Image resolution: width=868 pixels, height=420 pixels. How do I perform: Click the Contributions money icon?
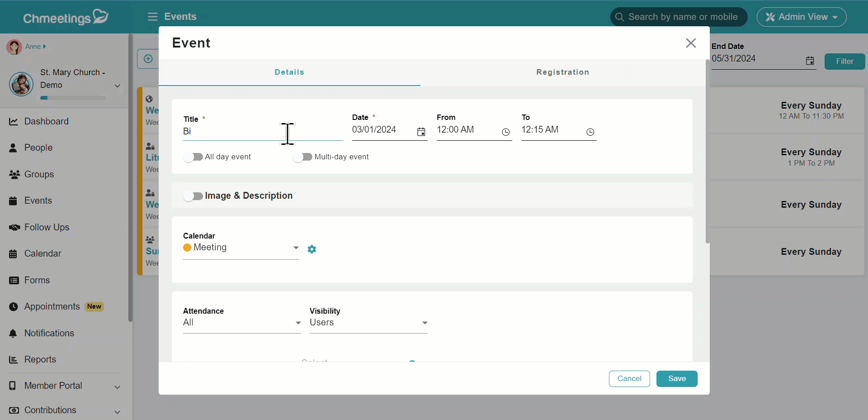point(14,410)
